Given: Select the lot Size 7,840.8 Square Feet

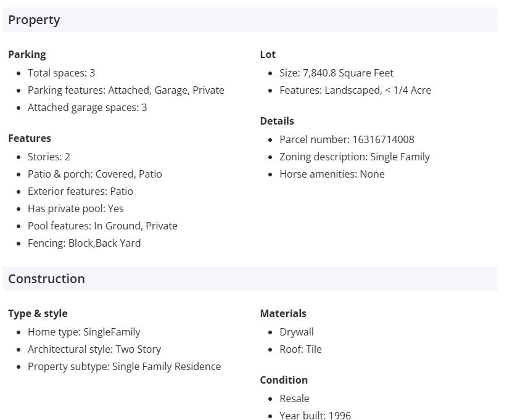Looking at the screenshot, I should pos(336,73).
